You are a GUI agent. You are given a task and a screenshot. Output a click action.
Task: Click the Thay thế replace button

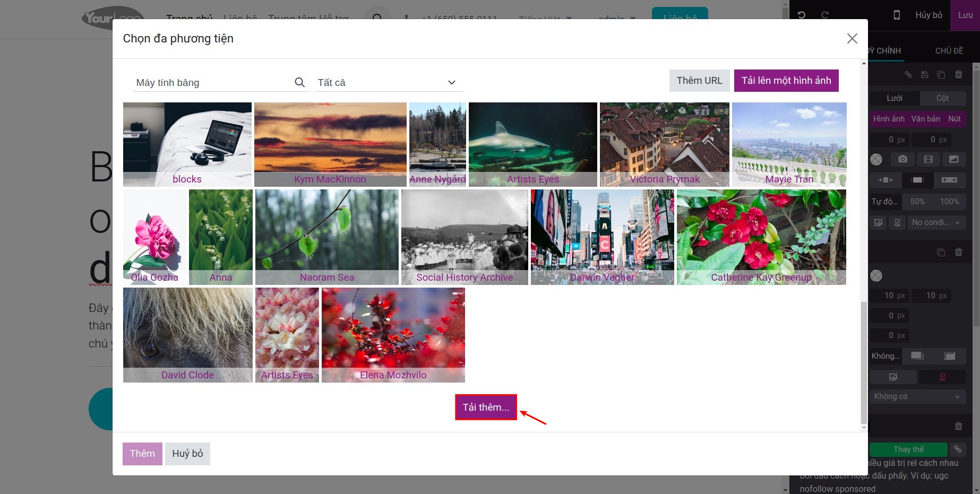pos(908,449)
